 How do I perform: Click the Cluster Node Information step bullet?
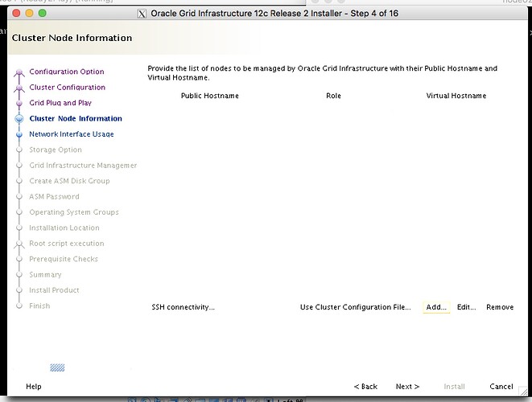(19, 119)
